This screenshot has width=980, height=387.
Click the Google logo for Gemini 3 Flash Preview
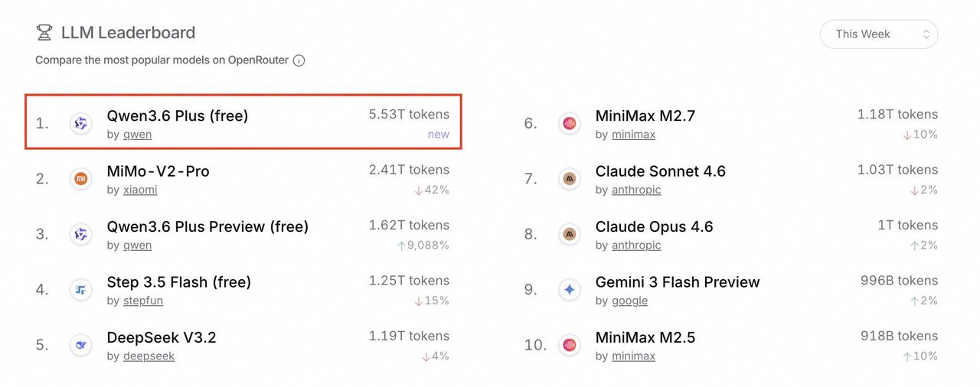pos(569,290)
